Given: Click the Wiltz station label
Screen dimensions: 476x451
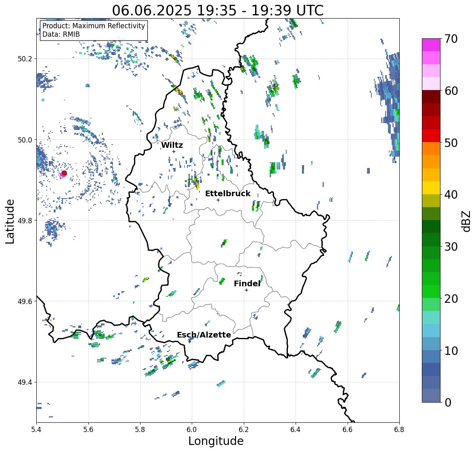Looking at the screenshot, I should [172, 145].
